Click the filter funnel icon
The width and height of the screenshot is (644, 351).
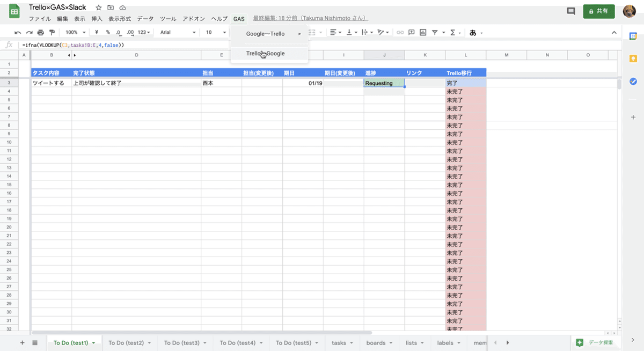click(435, 32)
